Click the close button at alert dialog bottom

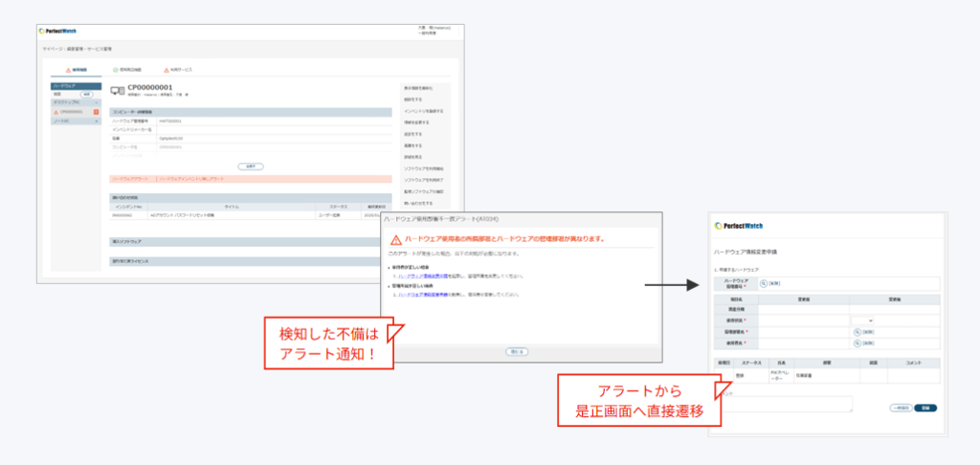click(518, 351)
